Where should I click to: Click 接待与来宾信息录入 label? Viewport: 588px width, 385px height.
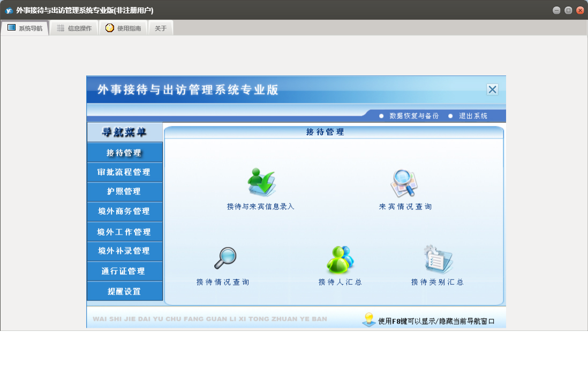coord(261,207)
